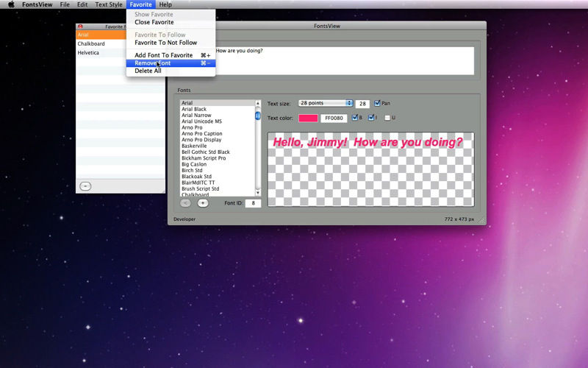The image size is (588, 368).
Task: Click the window resize grip corner
Action: coord(481,221)
